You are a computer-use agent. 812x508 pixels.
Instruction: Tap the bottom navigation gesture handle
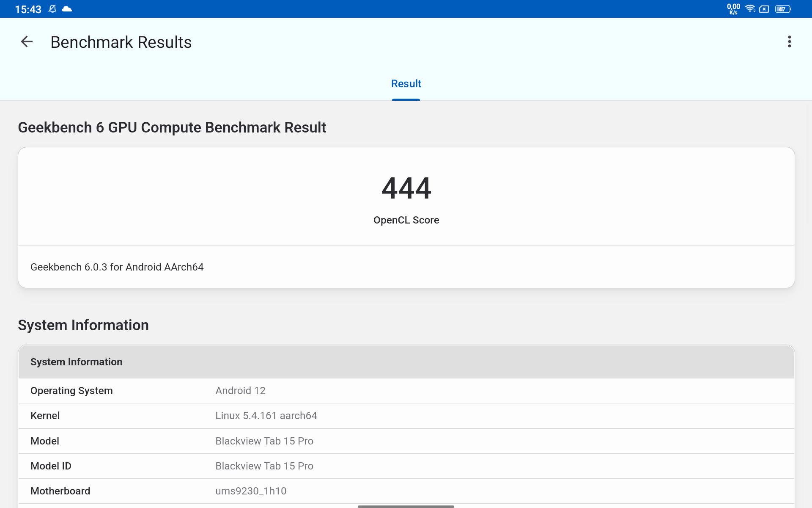(x=406, y=506)
